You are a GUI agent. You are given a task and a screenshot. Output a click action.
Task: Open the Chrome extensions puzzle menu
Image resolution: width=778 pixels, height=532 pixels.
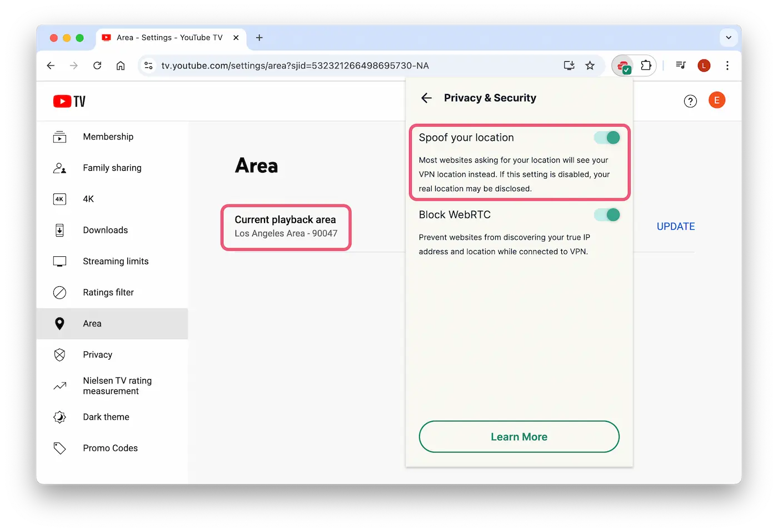pos(646,65)
